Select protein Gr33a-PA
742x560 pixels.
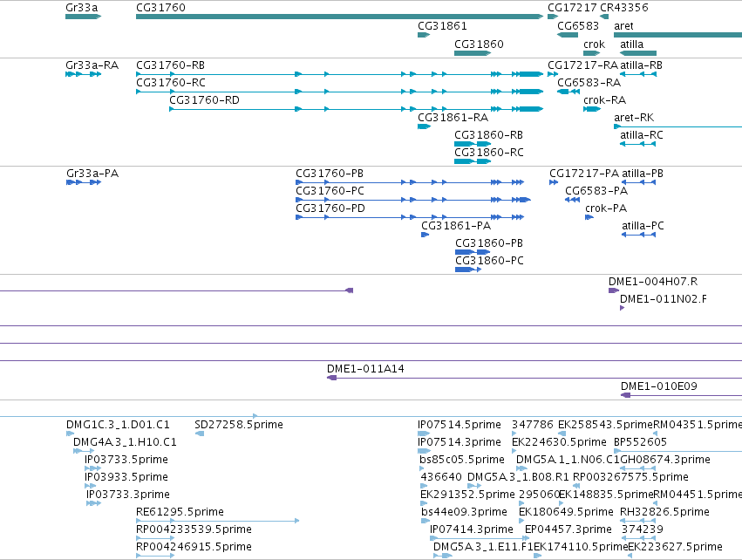(92, 174)
